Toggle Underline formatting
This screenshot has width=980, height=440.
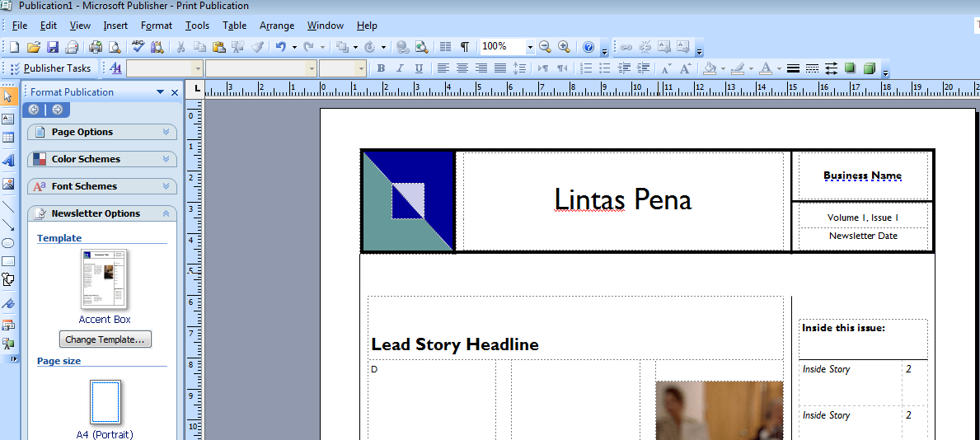[x=419, y=68]
